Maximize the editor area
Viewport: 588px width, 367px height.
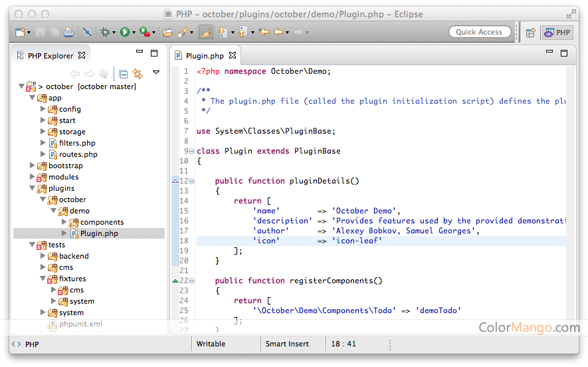pyautogui.click(x=564, y=53)
